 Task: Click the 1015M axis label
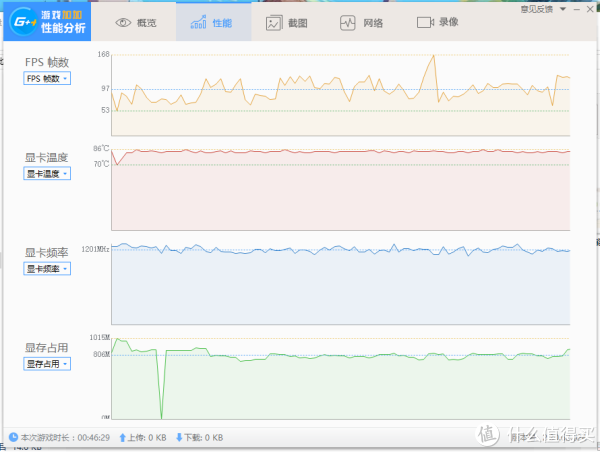pyautogui.click(x=99, y=337)
